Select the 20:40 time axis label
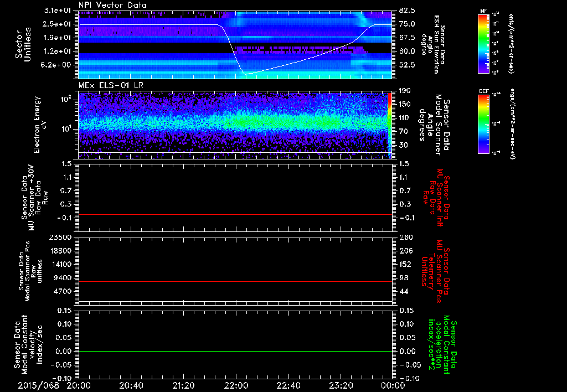 coord(131,385)
